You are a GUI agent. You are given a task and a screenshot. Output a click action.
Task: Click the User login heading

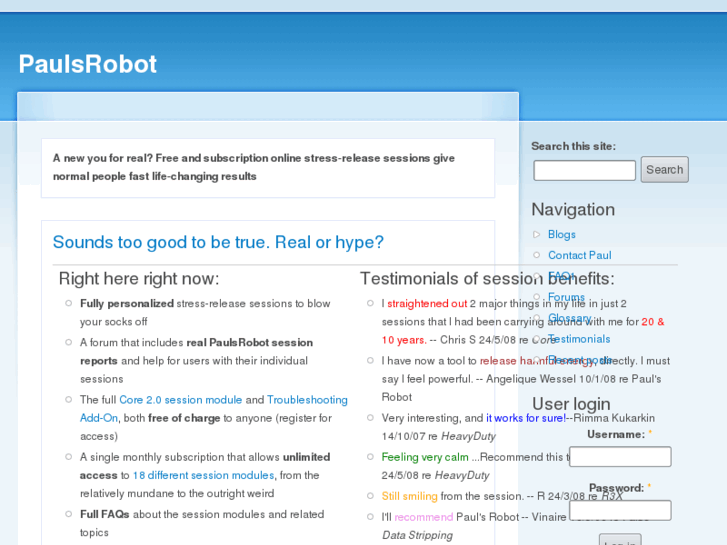click(571, 404)
